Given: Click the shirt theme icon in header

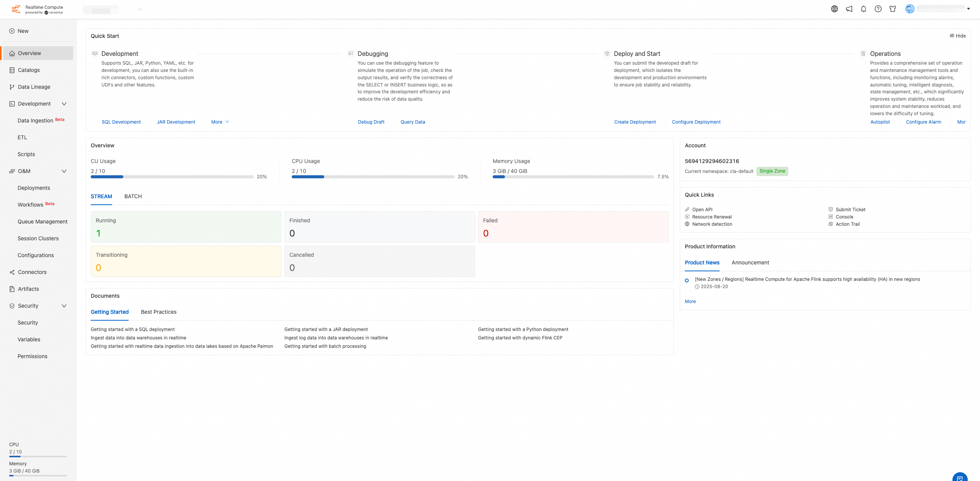Looking at the screenshot, I should coord(893,9).
